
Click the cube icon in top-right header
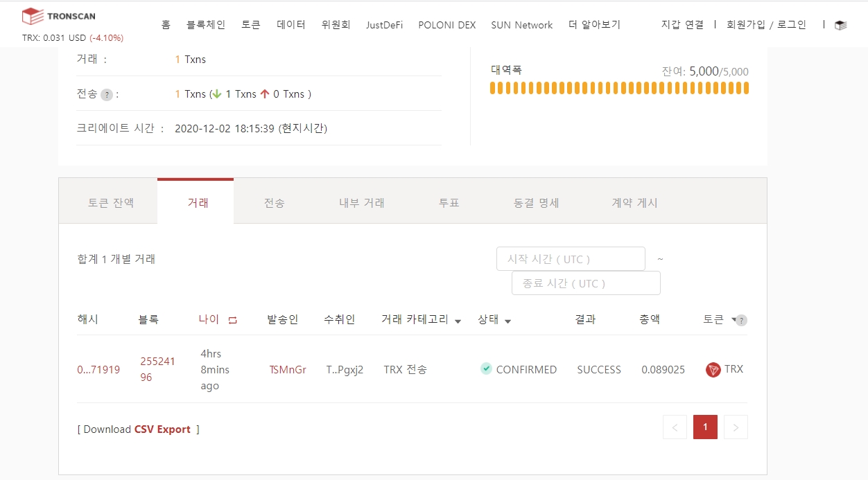point(840,25)
